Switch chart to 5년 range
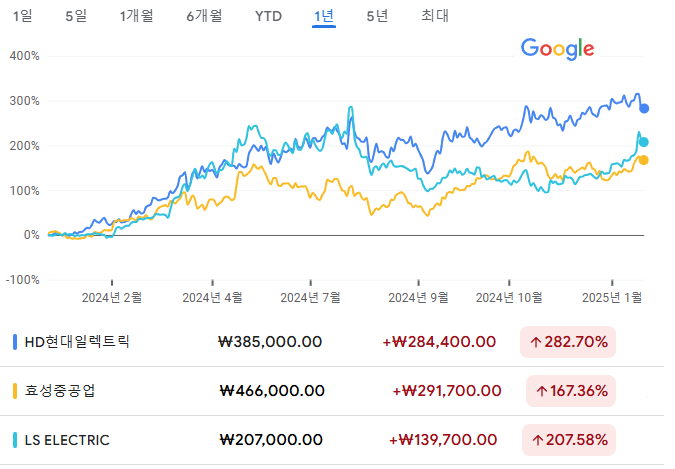This screenshot has height=469, width=675. click(x=377, y=16)
